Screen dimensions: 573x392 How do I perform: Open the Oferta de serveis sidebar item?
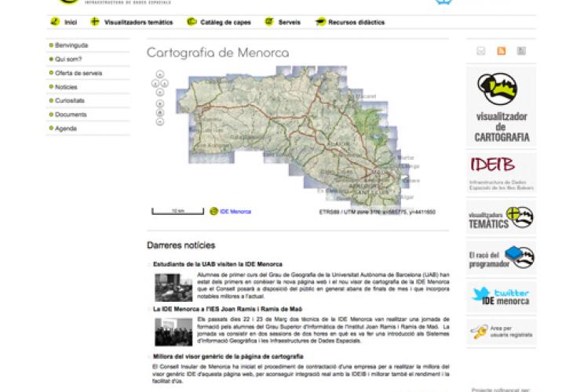[x=78, y=73]
